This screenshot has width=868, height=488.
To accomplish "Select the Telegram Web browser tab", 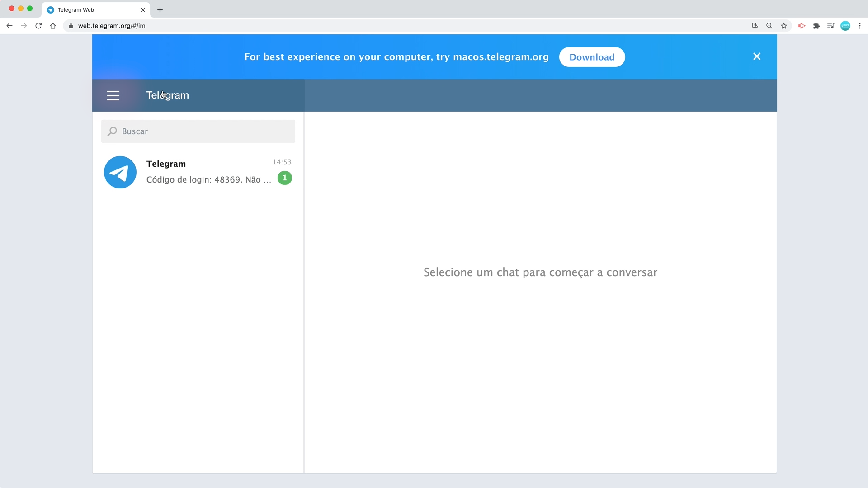I will 92,9.
